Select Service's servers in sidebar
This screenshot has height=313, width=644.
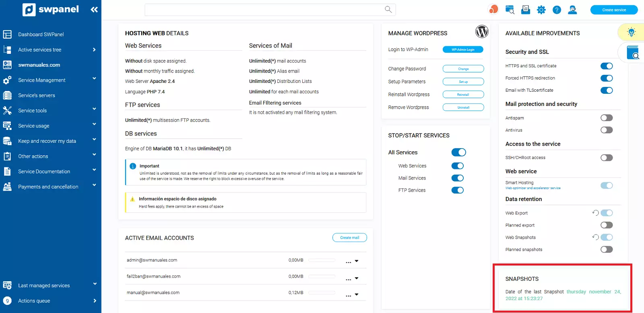pyautogui.click(x=36, y=95)
